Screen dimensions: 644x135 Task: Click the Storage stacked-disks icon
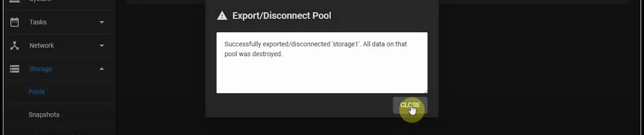14,69
